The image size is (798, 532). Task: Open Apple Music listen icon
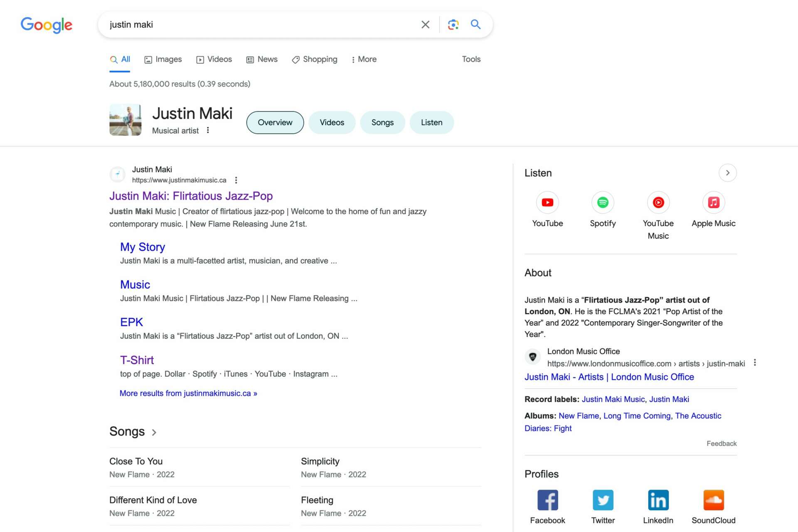click(713, 203)
